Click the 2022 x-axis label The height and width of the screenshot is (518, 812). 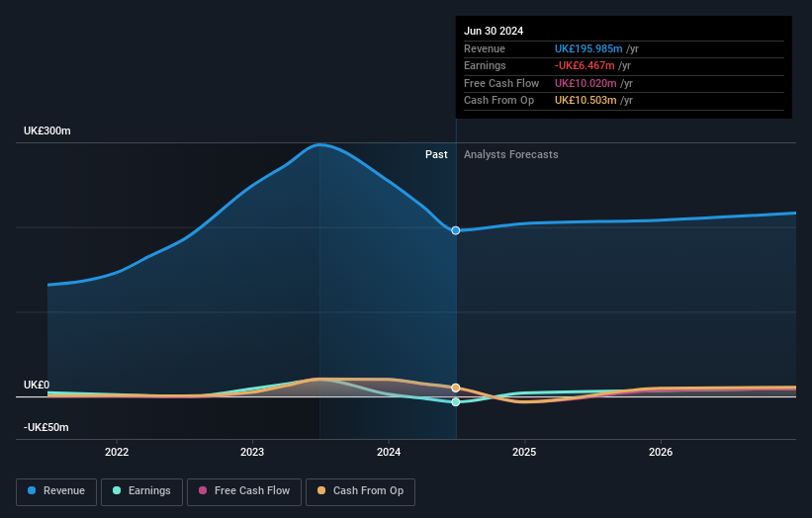[117, 453]
